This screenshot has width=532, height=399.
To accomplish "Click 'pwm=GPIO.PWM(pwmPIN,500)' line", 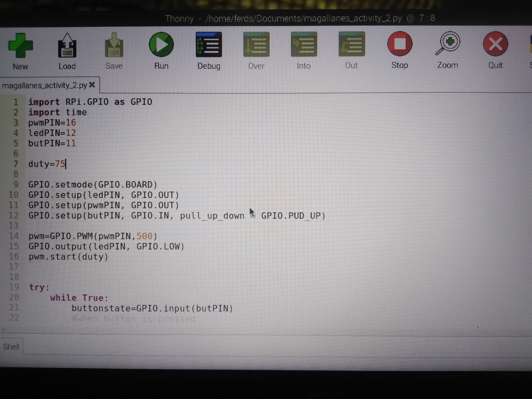I will pyautogui.click(x=93, y=236).
